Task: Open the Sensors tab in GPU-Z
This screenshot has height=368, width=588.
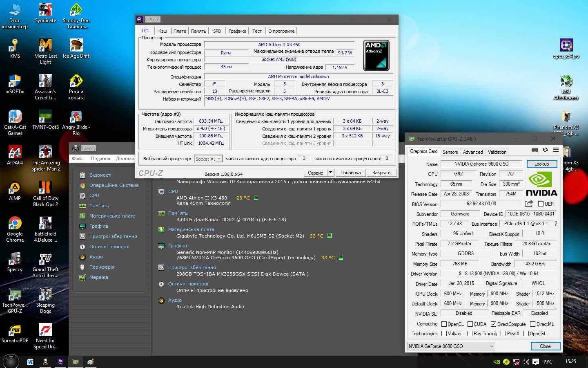Action: [450, 152]
